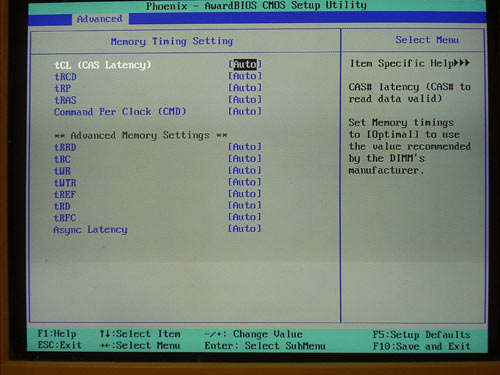Screen dimensions: 500x375
Task: Select the tREF setting label
Action: pos(65,194)
